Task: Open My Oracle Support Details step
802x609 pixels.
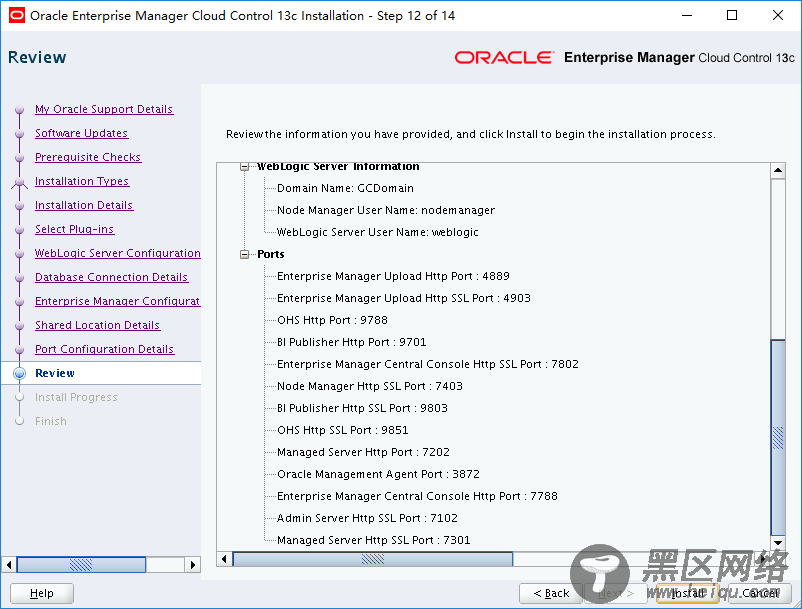Action: [x=104, y=109]
